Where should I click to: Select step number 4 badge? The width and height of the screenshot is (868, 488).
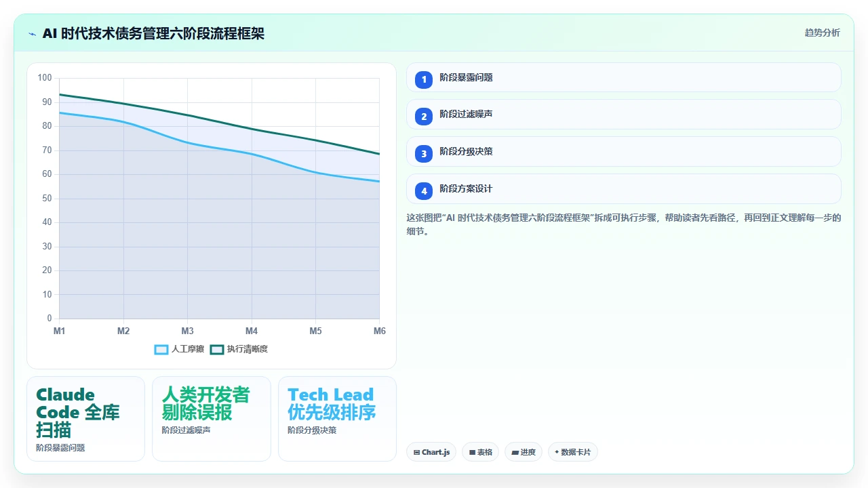[424, 191]
